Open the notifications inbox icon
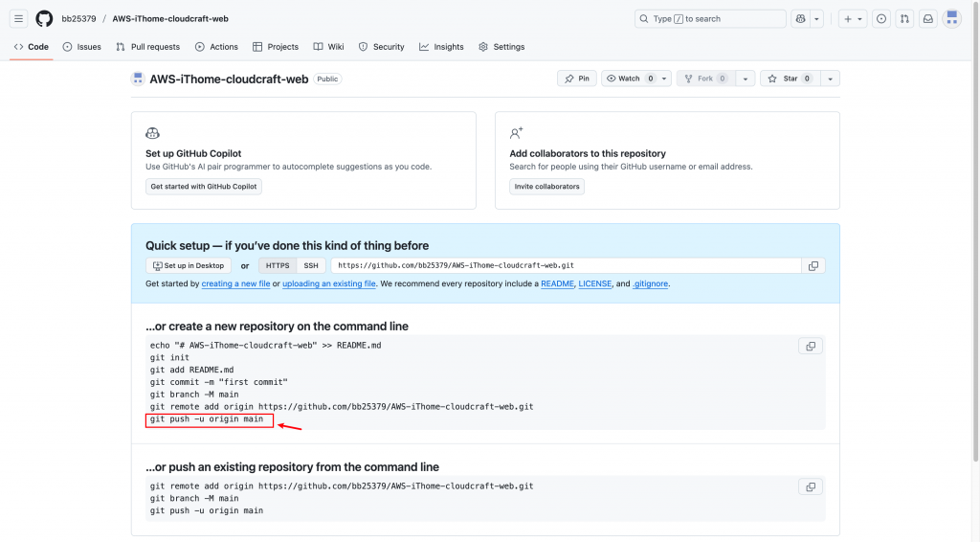This screenshot has width=980, height=542. click(928, 19)
